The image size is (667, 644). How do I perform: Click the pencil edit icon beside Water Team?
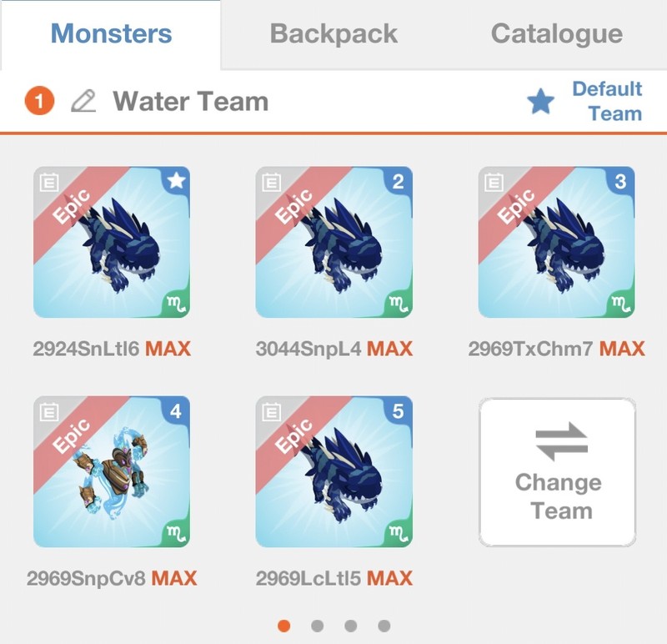pos(83,101)
